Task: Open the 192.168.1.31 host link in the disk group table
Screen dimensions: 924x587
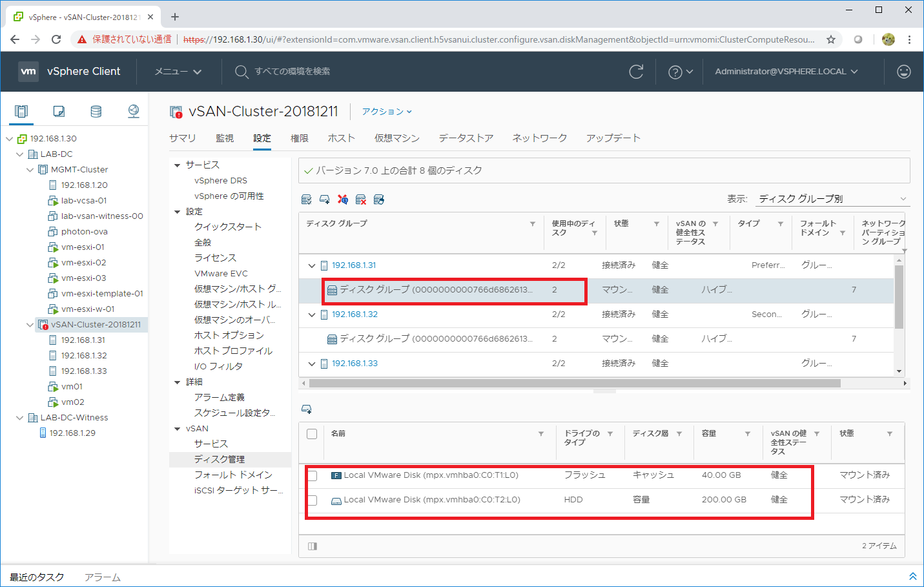Action: [354, 265]
